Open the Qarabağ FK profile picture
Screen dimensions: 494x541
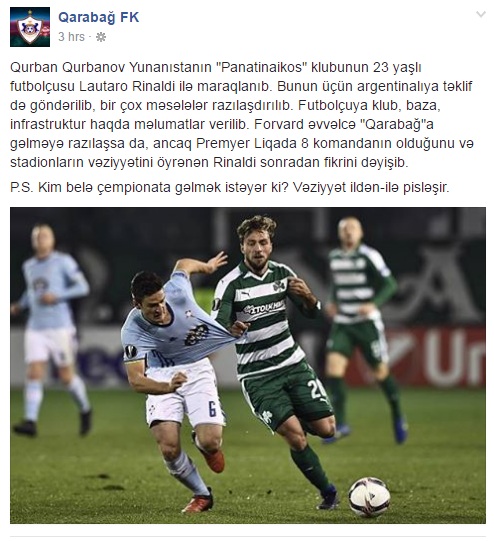click(x=30, y=27)
